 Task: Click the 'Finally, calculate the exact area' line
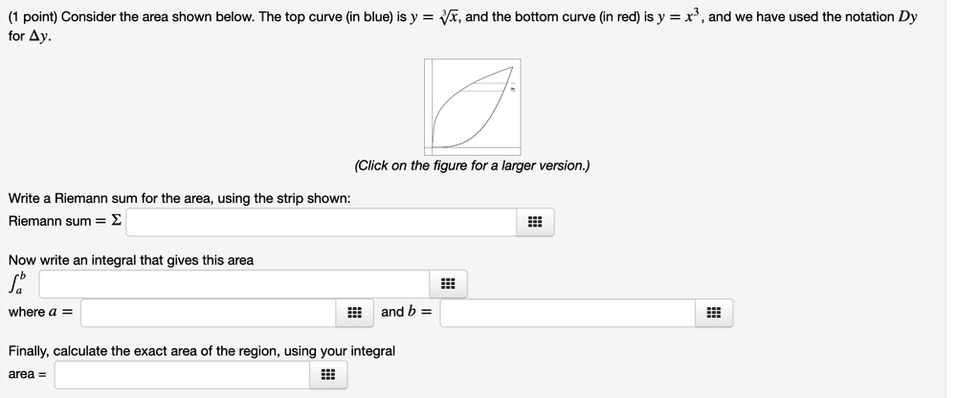coord(201,351)
